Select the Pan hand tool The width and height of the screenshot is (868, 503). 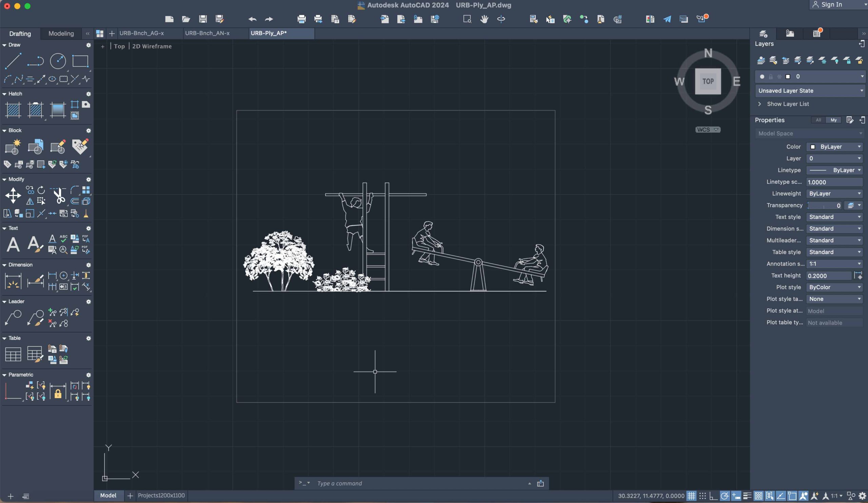coord(484,19)
